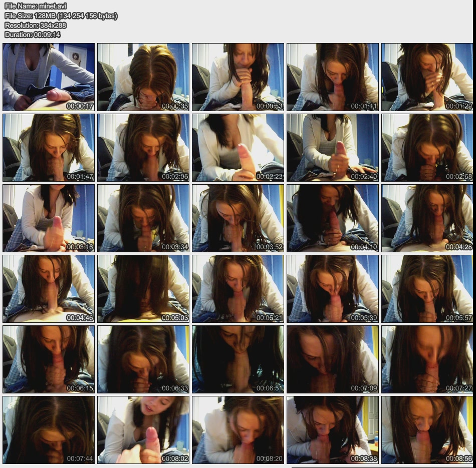Select the last frame timestamped 00:08:56
476x468 pixels.
(427, 430)
